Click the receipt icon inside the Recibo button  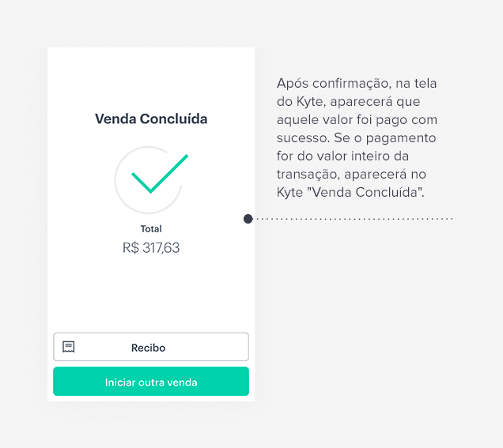[68, 347]
